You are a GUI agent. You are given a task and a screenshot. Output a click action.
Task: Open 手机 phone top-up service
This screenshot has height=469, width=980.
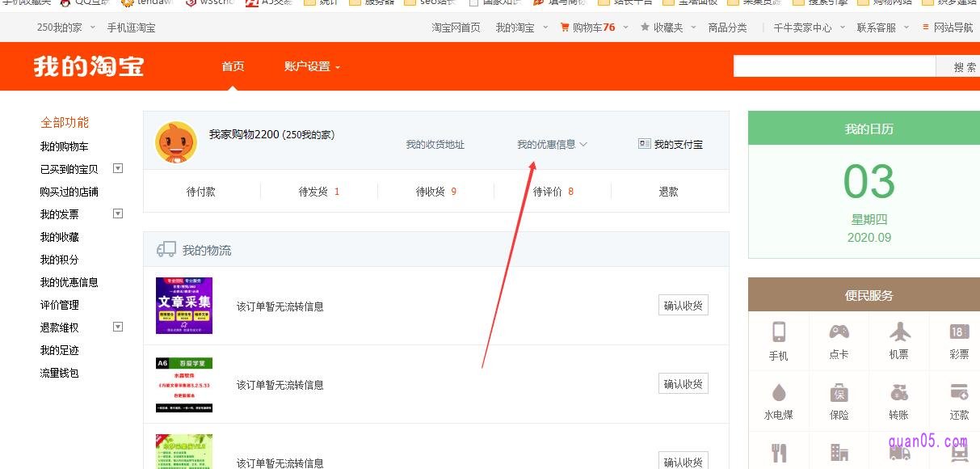click(779, 341)
